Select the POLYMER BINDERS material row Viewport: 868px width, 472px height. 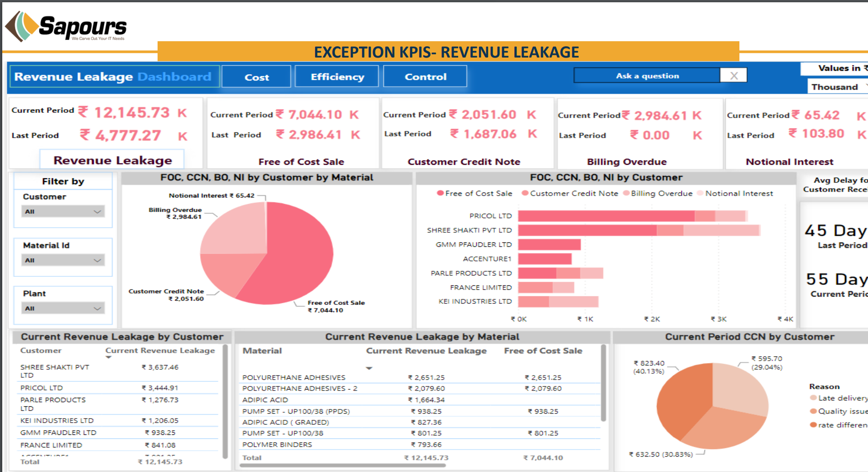tap(420, 444)
